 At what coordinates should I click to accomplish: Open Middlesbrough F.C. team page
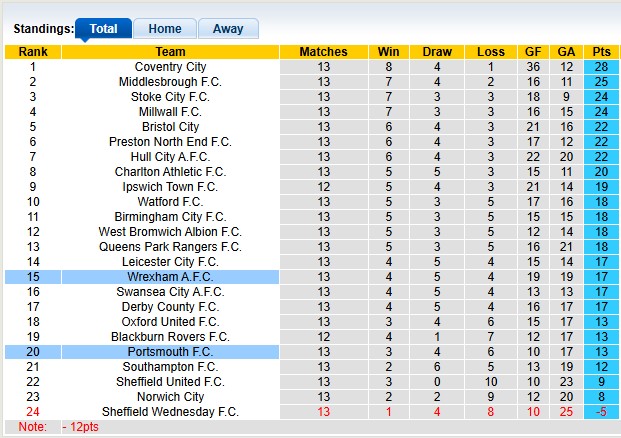tap(170, 82)
